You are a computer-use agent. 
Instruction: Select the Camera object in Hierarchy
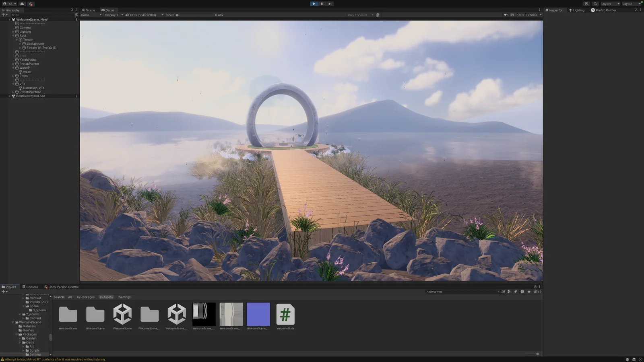tap(25, 27)
